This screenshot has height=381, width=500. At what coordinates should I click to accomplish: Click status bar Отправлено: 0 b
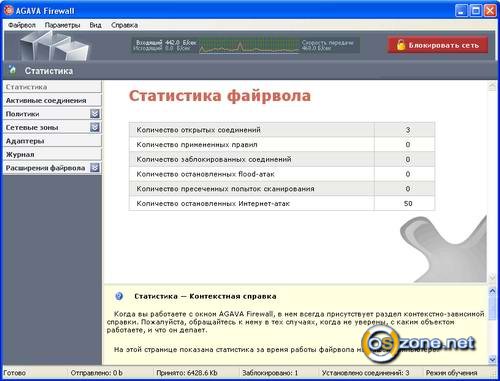[x=96, y=373]
